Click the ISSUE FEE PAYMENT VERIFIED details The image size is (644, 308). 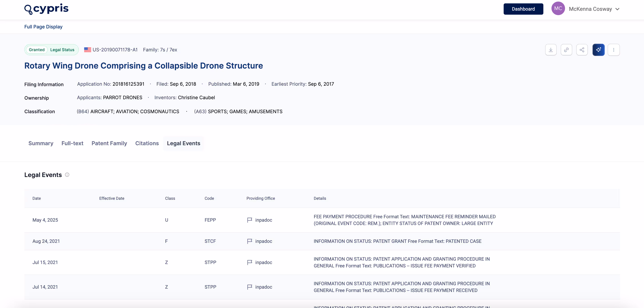click(402, 262)
